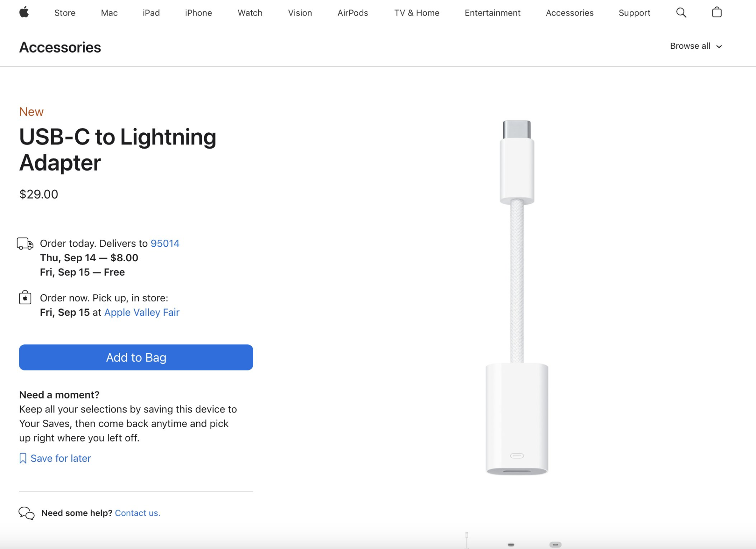
Task: Open the Apple Valley Fair store link
Action: (142, 312)
